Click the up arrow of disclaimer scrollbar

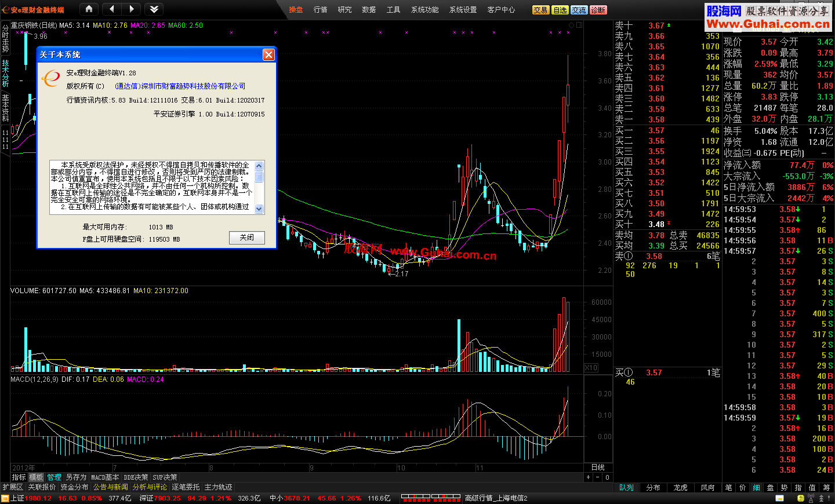click(x=259, y=165)
